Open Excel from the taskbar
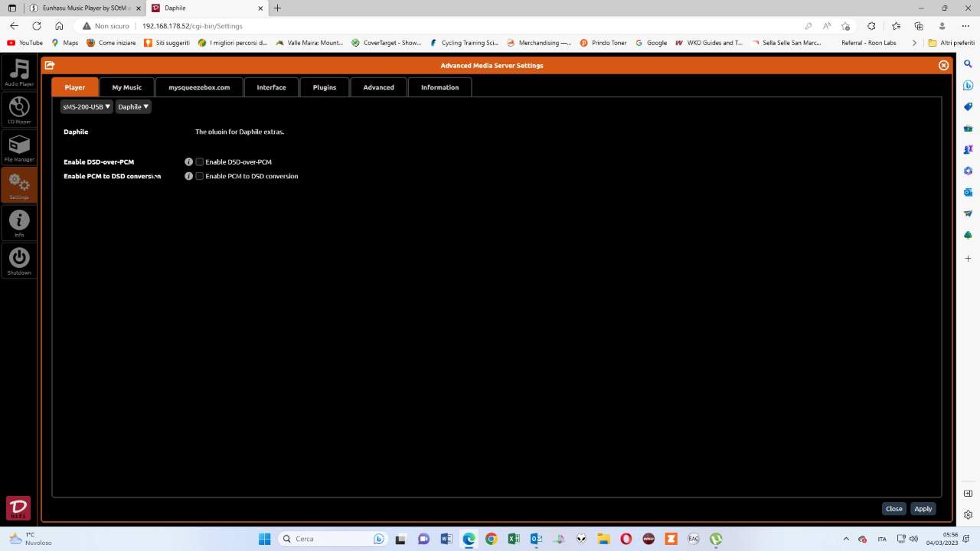 tap(514, 539)
